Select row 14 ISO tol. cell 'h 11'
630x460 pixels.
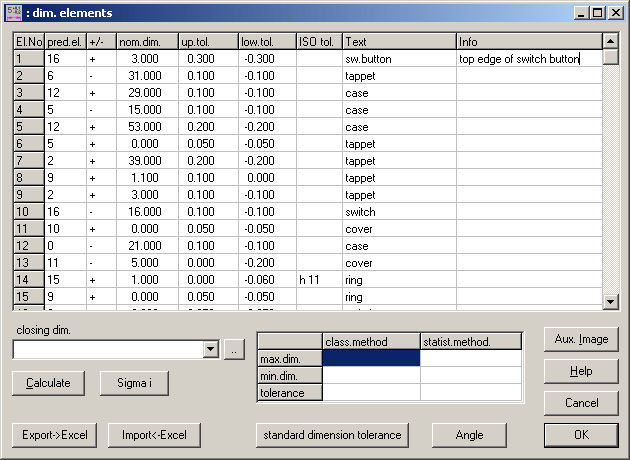point(318,280)
